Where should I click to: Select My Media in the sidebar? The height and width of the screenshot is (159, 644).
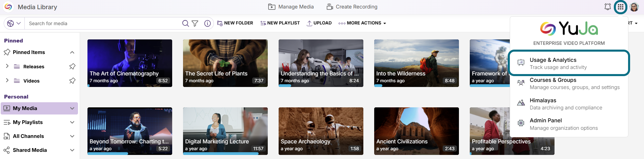pos(39,108)
